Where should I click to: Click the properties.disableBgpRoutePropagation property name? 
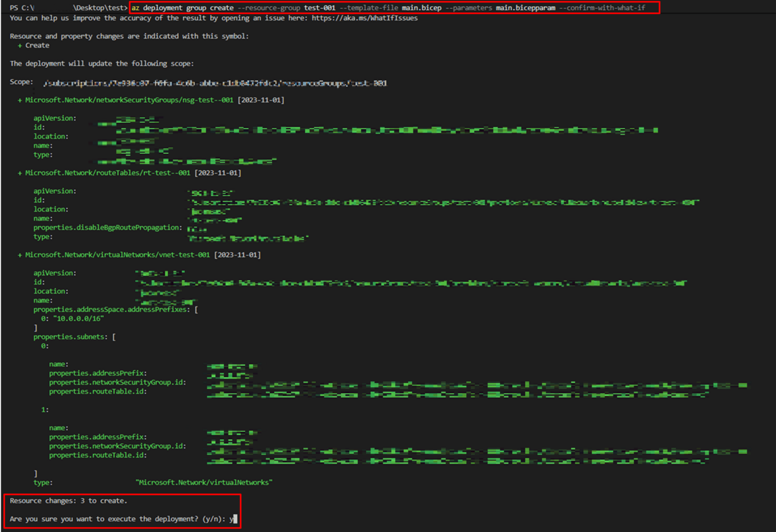click(x=107, y=228)
